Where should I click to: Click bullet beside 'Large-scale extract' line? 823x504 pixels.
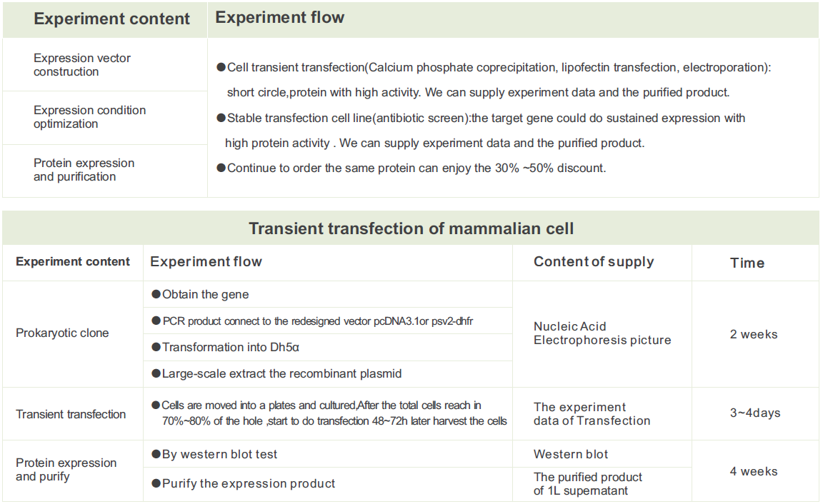[x=156, y=373]
